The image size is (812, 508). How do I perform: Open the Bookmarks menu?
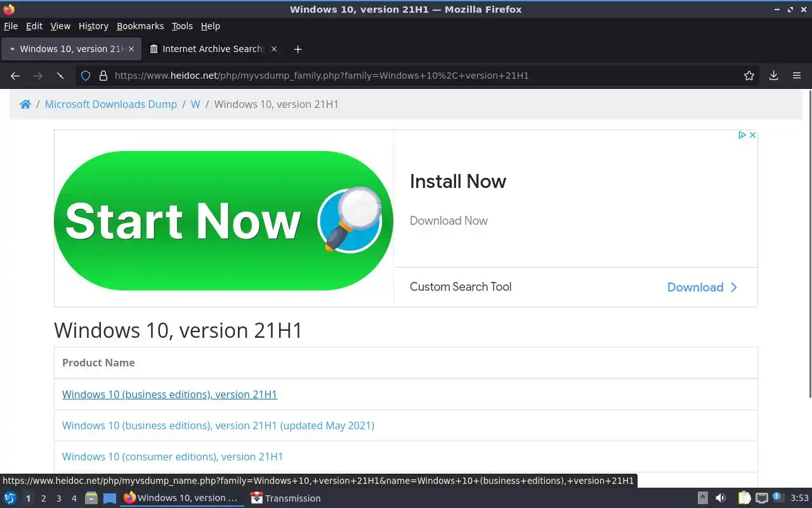140,26
